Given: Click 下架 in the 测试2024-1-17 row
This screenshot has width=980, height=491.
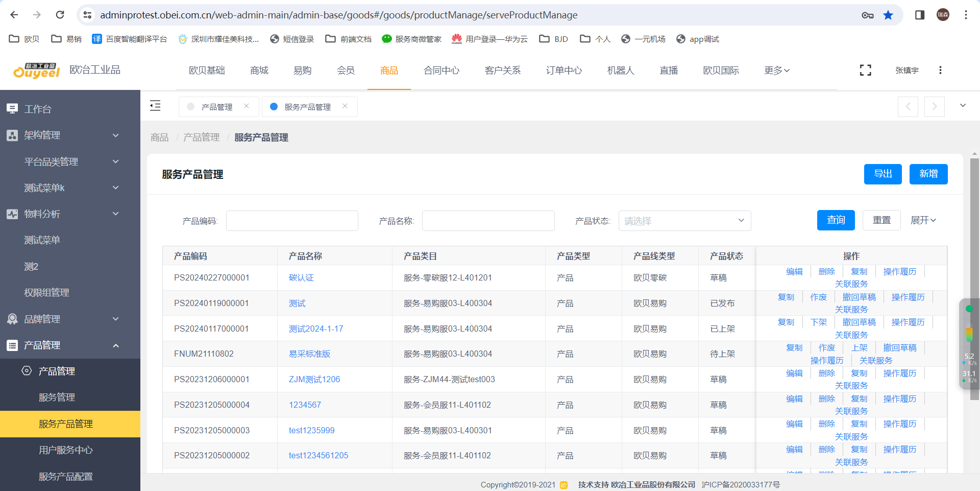Looking at the screenshot, I should (x=818, y=322).
